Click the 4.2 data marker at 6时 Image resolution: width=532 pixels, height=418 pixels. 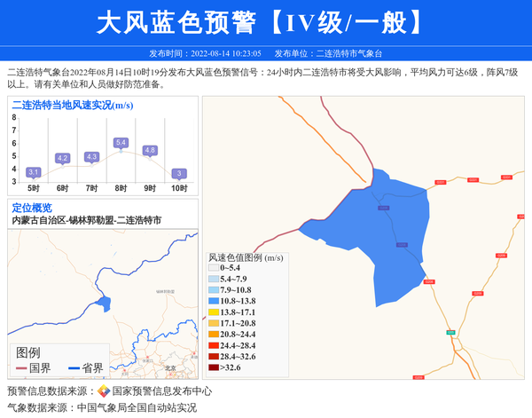point(63,158)
